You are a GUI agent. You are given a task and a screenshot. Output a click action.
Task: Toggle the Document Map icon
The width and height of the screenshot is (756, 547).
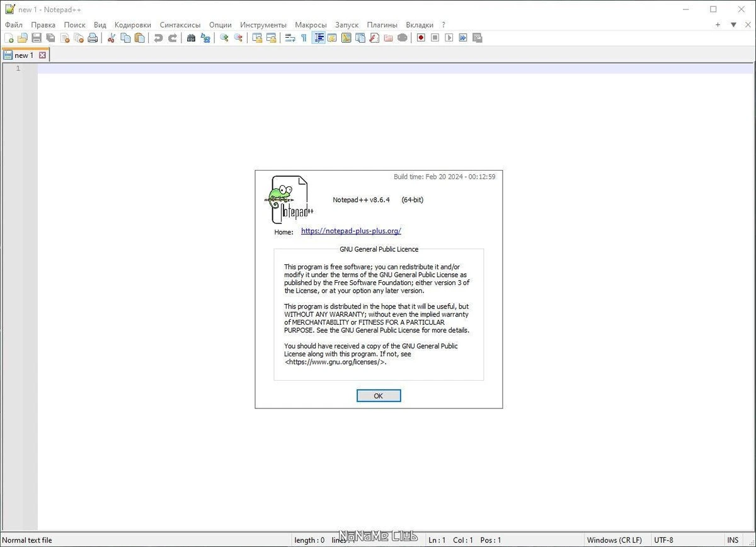pyautogui.click(x=346, y=38)
